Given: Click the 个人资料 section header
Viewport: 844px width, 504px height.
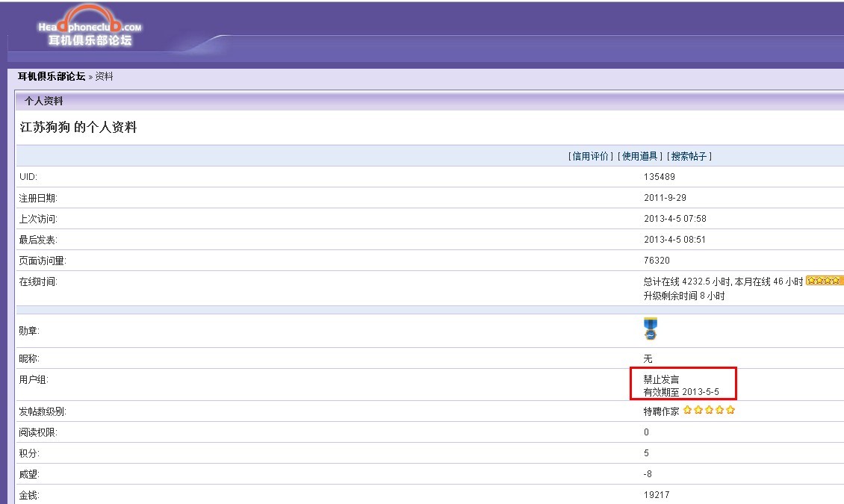Looking at the screenshot, I should pyautogui.click(x=43, y=101).
